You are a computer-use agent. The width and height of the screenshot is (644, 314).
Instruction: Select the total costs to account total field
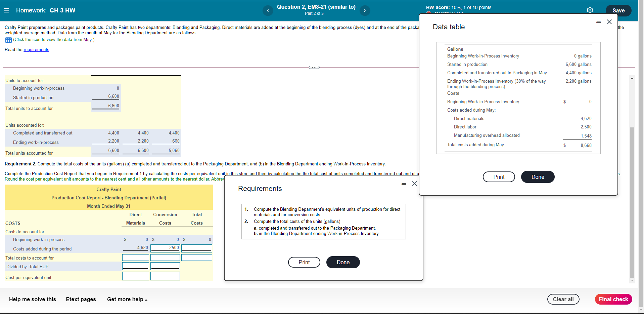click(x=197, y=258)
